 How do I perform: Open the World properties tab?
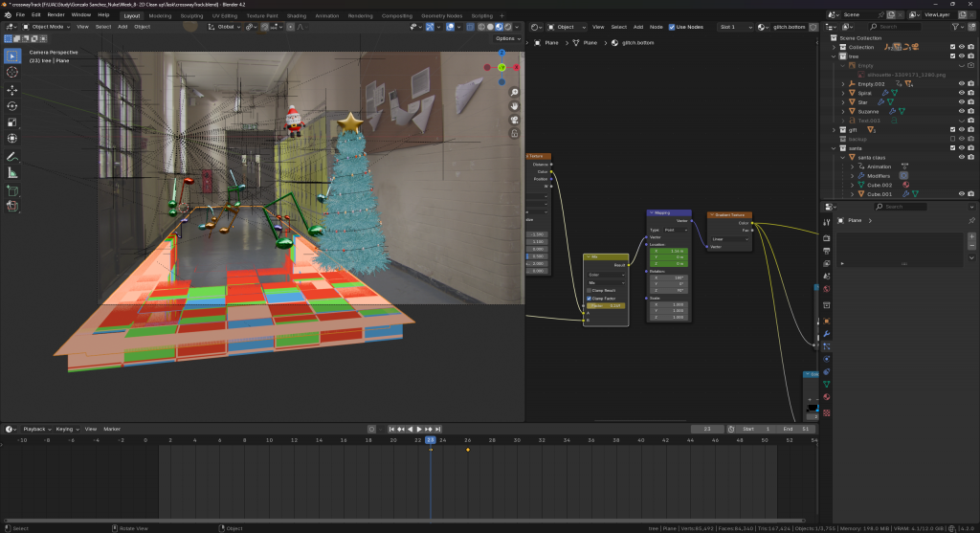(826, 289)
